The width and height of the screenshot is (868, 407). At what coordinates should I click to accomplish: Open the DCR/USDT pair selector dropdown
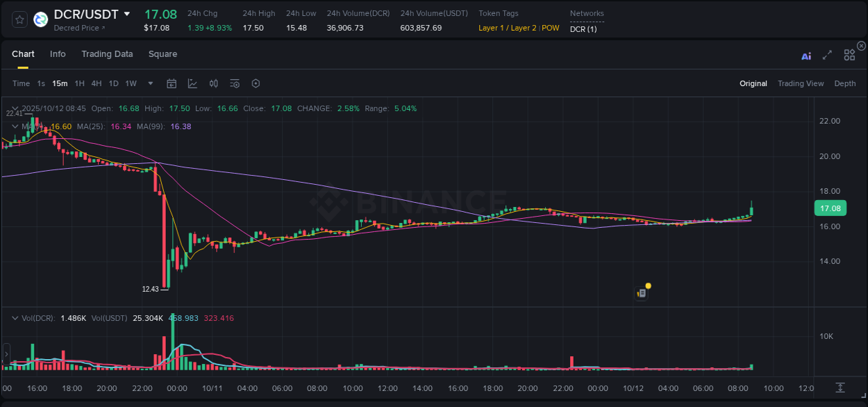pos(126,14)
